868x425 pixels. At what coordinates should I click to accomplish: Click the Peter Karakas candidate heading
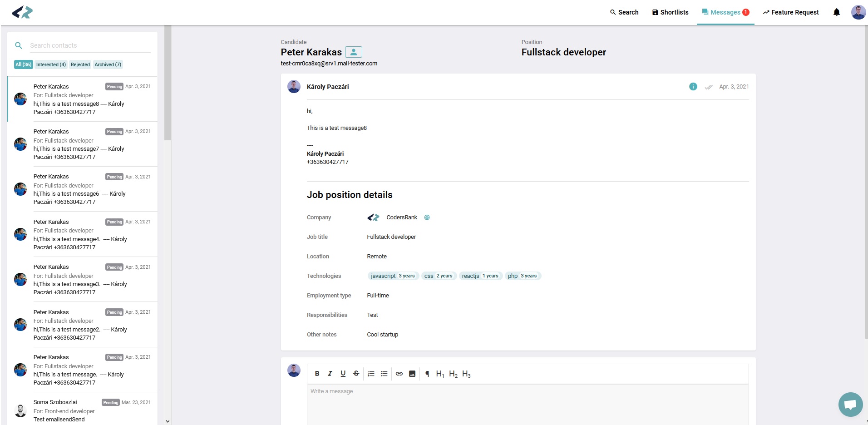pyautogui.click(x=311, y=52)
